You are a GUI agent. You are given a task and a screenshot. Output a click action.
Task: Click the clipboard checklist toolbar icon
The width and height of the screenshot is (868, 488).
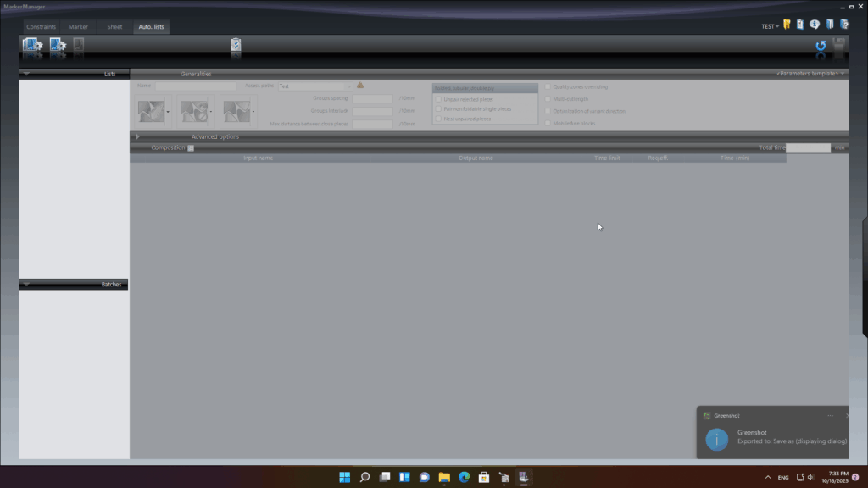click(236, 46)
